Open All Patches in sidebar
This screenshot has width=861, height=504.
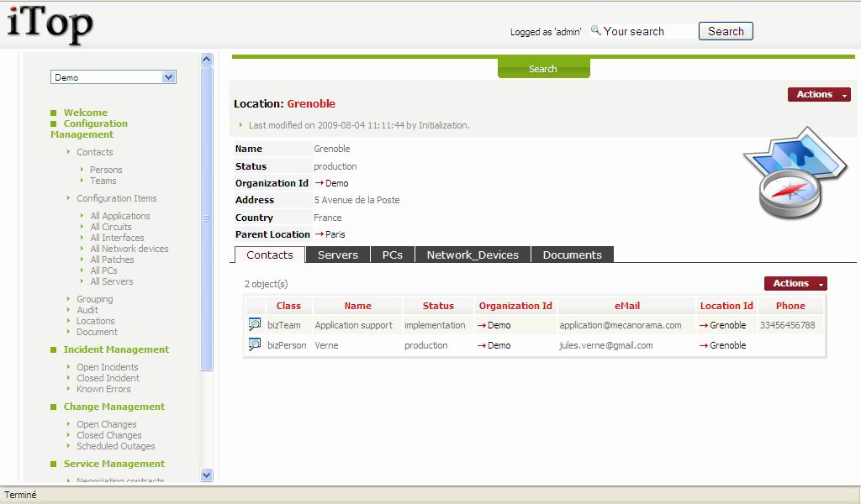(112, 260)
